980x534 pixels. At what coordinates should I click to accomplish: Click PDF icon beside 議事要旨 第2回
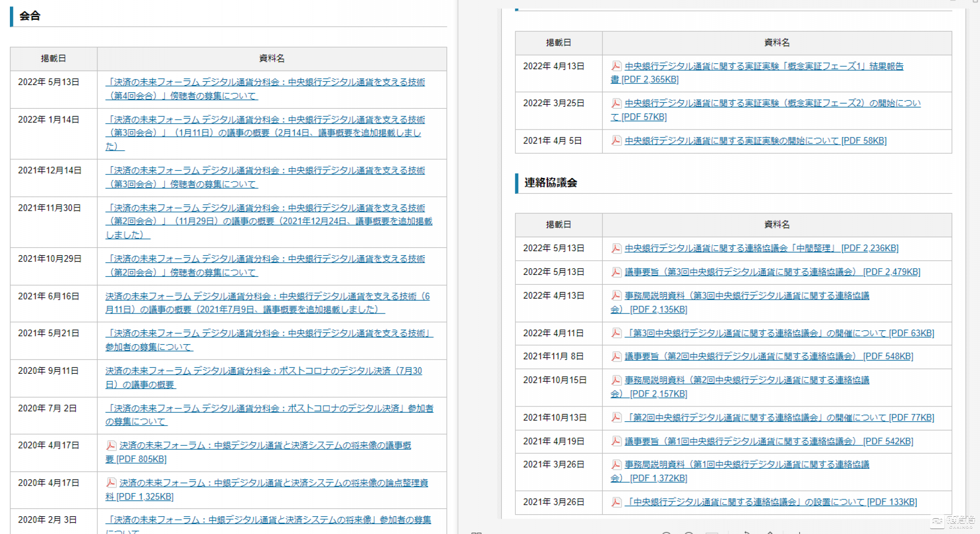tap(616, 356)
